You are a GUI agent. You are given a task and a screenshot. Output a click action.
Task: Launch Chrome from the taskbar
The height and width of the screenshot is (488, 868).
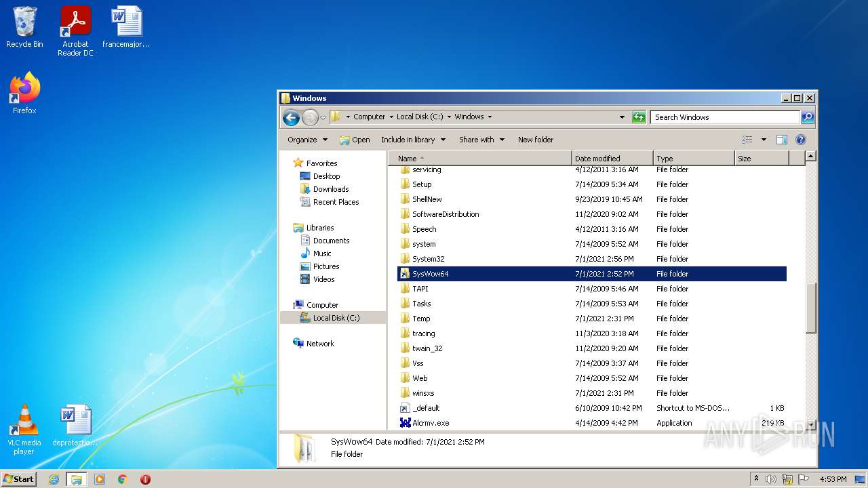point(123,479)
